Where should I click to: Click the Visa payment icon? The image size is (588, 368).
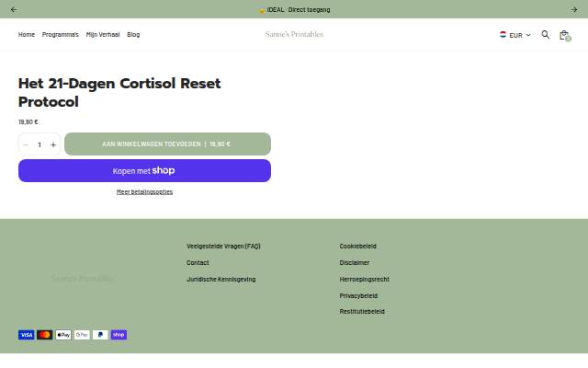[27, 335]
